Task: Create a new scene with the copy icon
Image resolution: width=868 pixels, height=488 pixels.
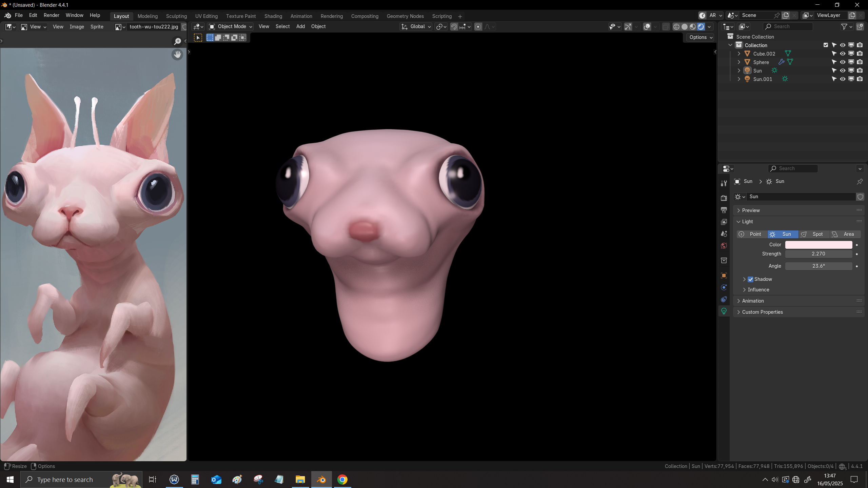Action: [786, 16]
